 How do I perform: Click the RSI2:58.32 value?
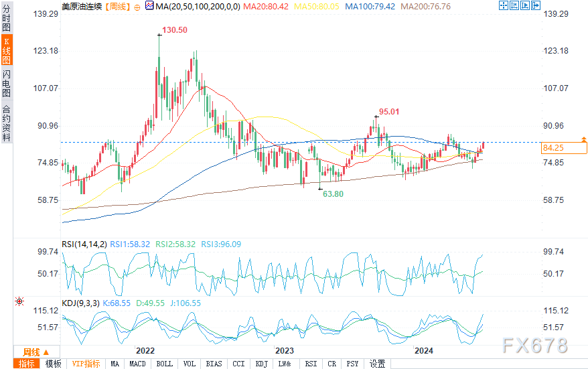175,244
